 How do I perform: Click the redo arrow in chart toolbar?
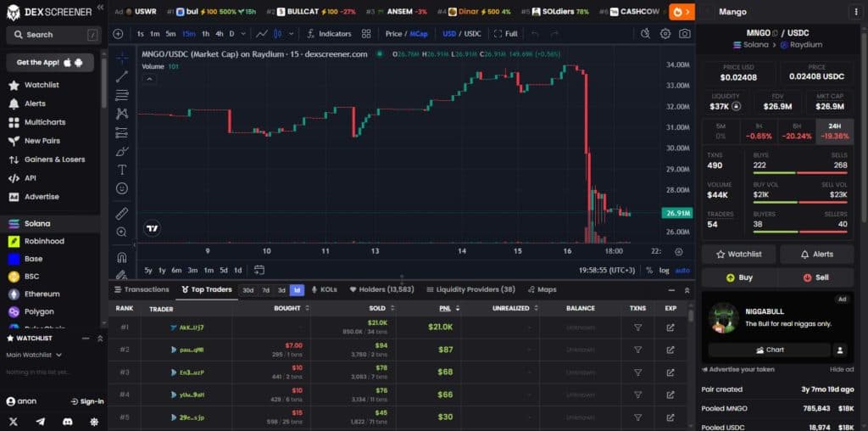click(554, 34)
